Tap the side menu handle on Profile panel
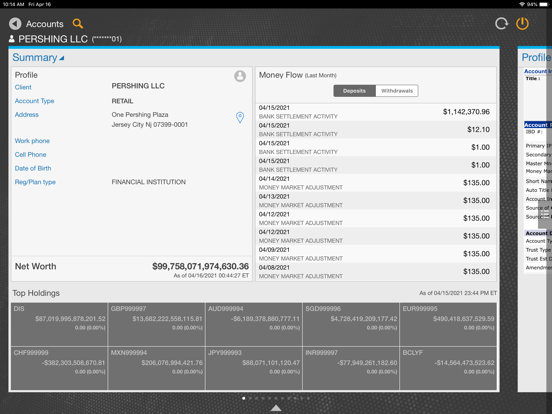This screenshot has height=414, width=552. [x=545, y=215]
